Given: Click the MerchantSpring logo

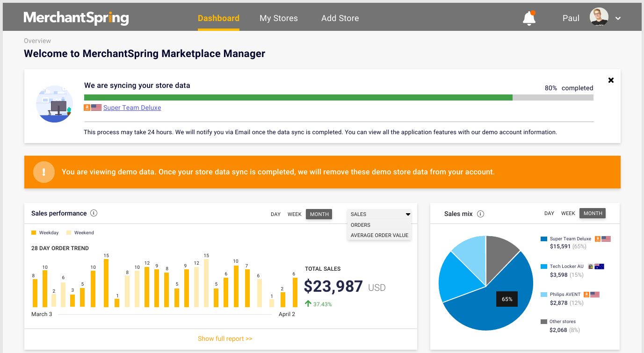Looking at the screenshot, I should tap(76, 18).
